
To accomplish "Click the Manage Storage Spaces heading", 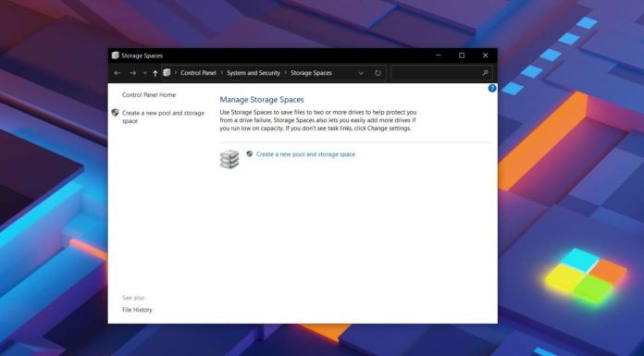I will point(262,100).
